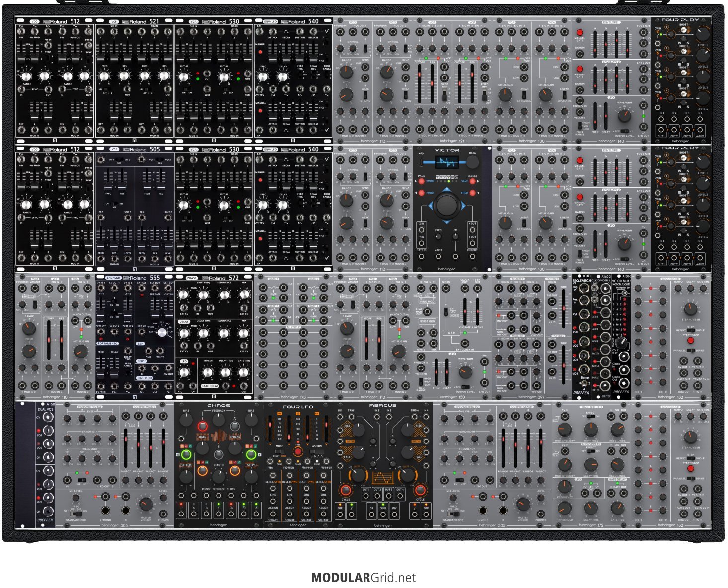Select the Y IN jack on Victor

point(422,243)
